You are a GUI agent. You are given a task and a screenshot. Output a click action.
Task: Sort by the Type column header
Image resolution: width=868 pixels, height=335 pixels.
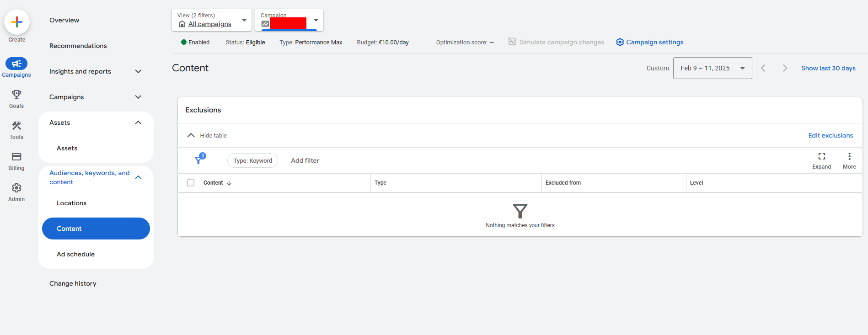(x=380, y=183)
